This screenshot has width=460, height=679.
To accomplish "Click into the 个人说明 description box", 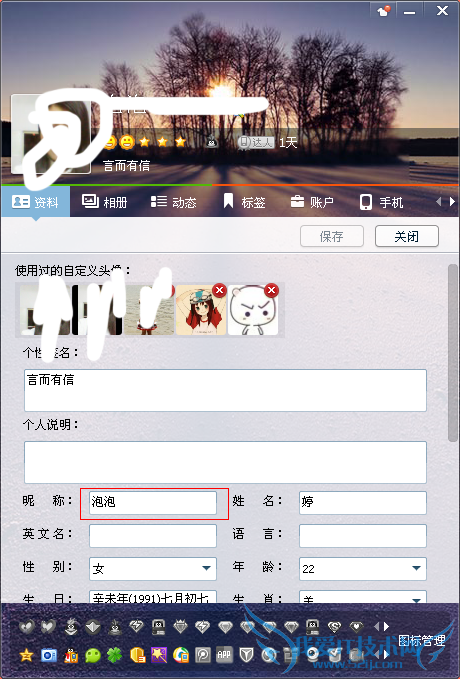I will point(225,462).
